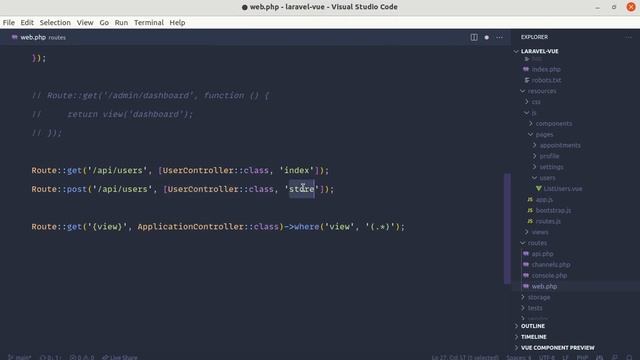Open the Terminal menu
640x360 pixels.
pos(149,22)
